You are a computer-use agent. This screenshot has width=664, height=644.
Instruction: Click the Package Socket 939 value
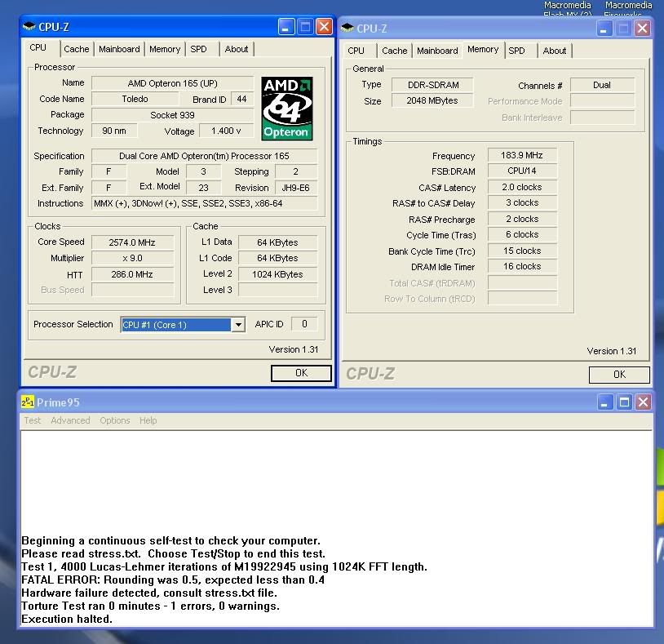[172, 115]
